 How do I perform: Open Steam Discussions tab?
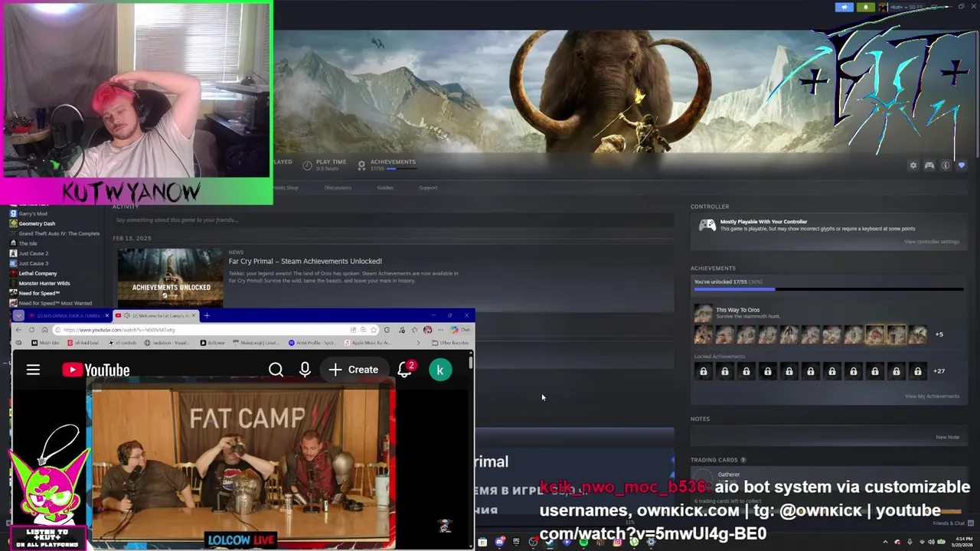(338, 187)
